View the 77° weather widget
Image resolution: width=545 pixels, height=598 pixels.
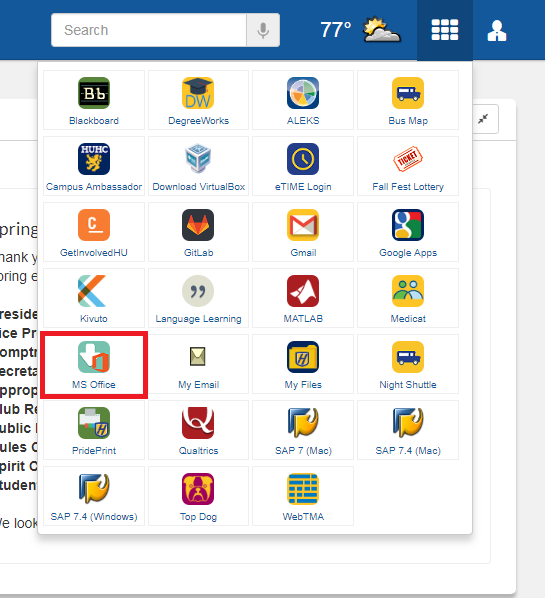pos(360,30)
